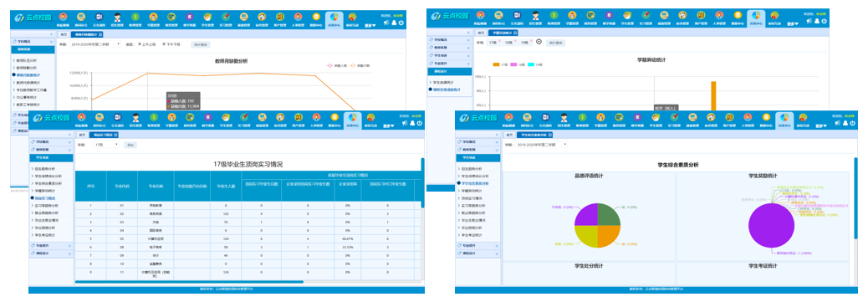Toggle 19级 cyan legend in 学籍异动统计 chart

pyautogui.click(x=534, y=64)
